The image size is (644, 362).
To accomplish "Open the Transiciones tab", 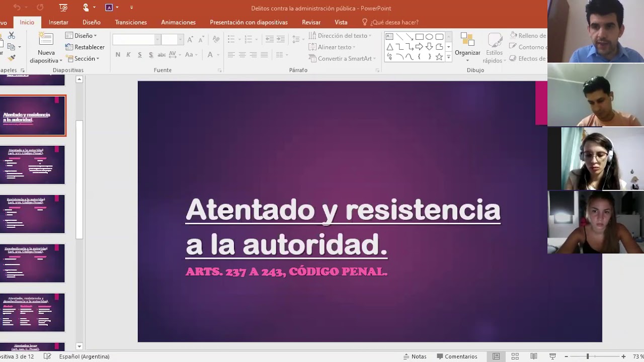I will tap(131, 22).
